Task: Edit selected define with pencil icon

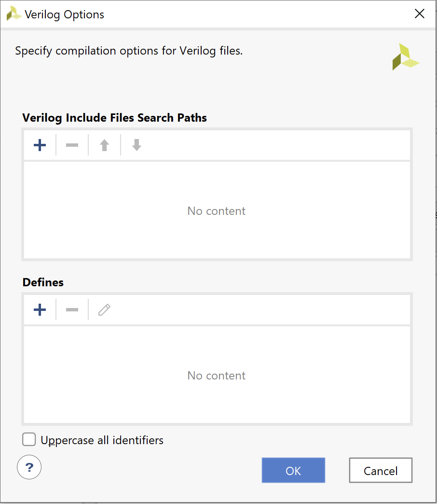Action: [104, 310]
